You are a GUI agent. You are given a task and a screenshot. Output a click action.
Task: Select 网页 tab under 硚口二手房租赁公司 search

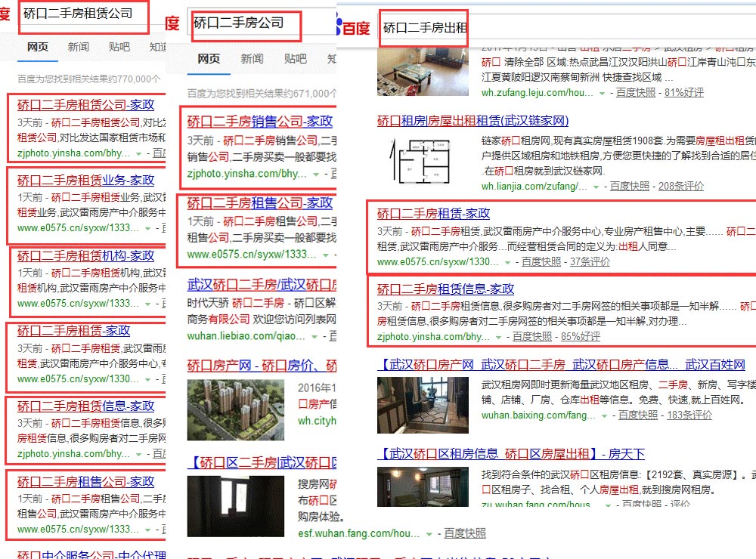[38, 47]
